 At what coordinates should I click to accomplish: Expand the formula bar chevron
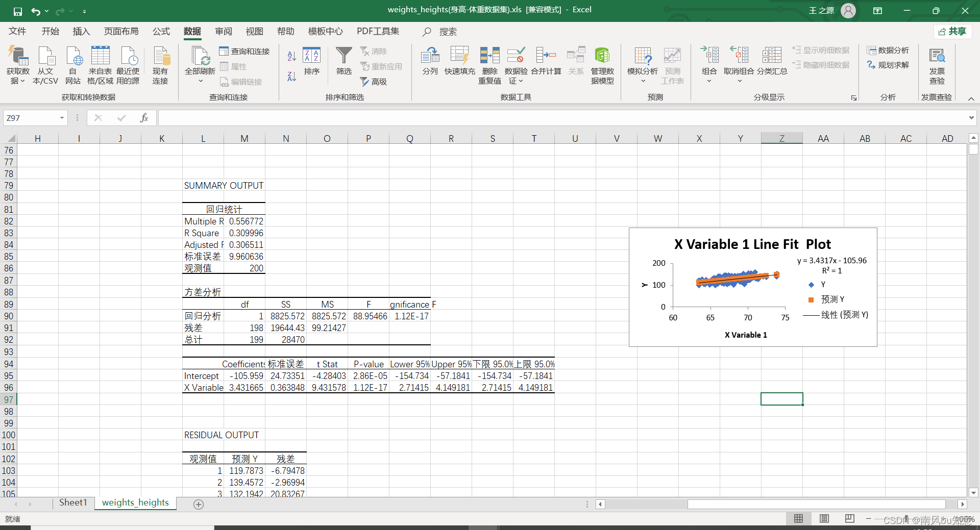(971, 118)
